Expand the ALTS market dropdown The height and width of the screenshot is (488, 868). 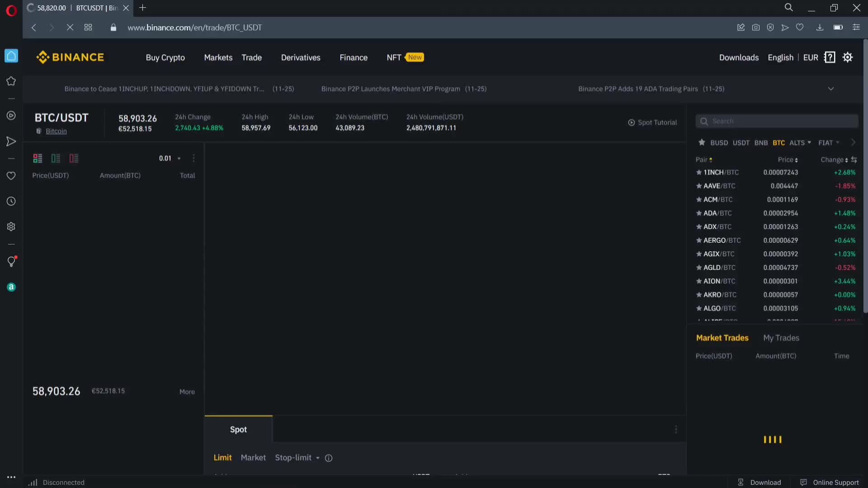click(x=800, y=142)
